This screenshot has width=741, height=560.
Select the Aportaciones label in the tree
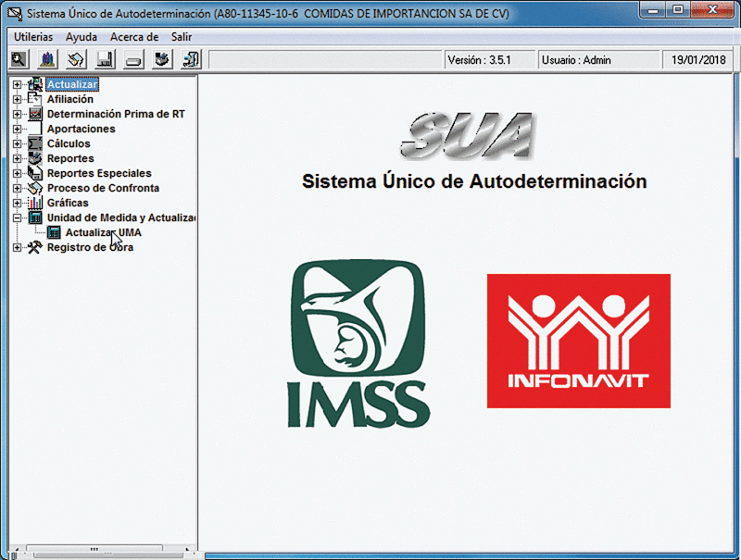[x=81, y=129]
